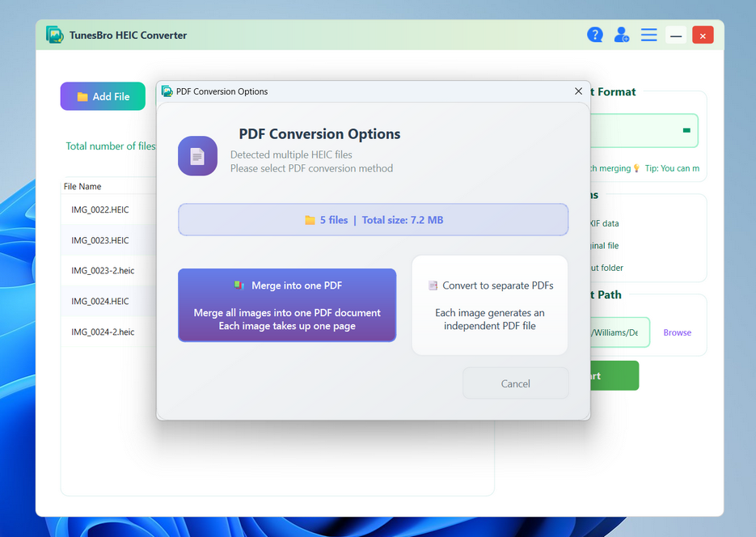Screen dimensions: 756x537
Task: Click the folder icon in files banner
Action: [310, 220]
